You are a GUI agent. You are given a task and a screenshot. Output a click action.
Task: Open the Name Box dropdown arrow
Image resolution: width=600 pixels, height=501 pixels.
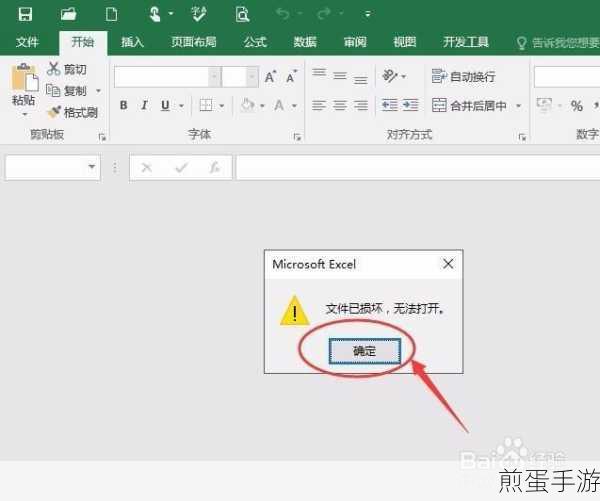coord(91,166)
